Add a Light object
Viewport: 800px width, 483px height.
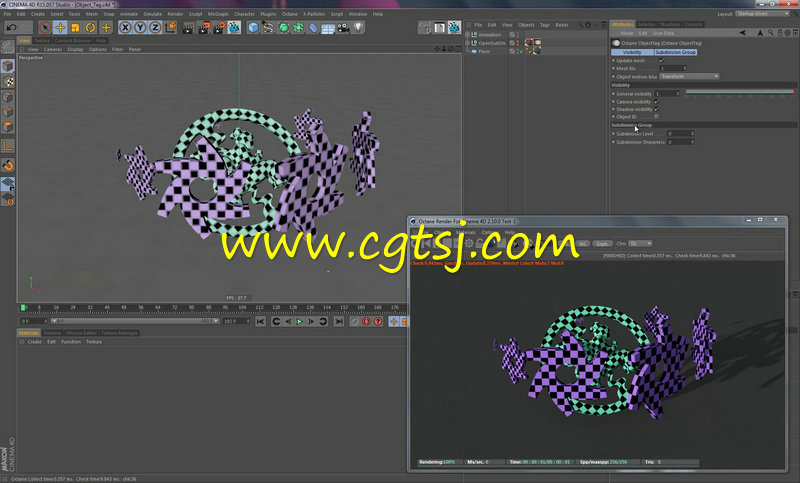[358, 27]
